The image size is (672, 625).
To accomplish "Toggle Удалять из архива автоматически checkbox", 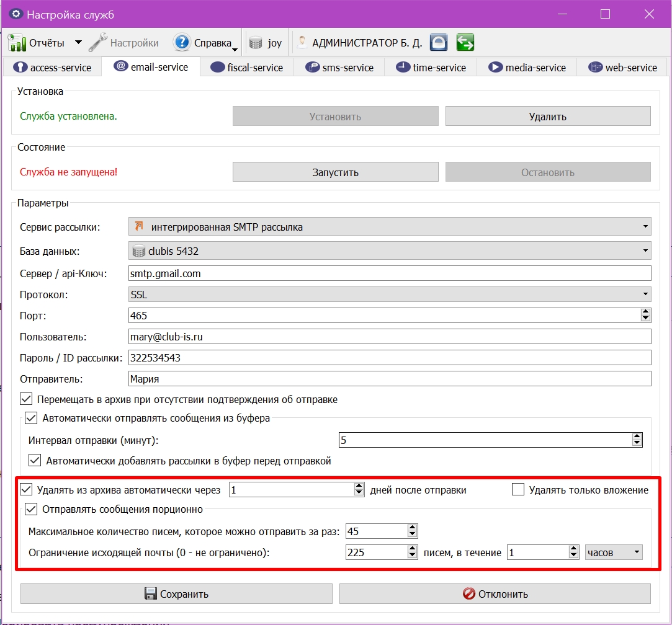I will pyautogui.click(x=26, y=489).
